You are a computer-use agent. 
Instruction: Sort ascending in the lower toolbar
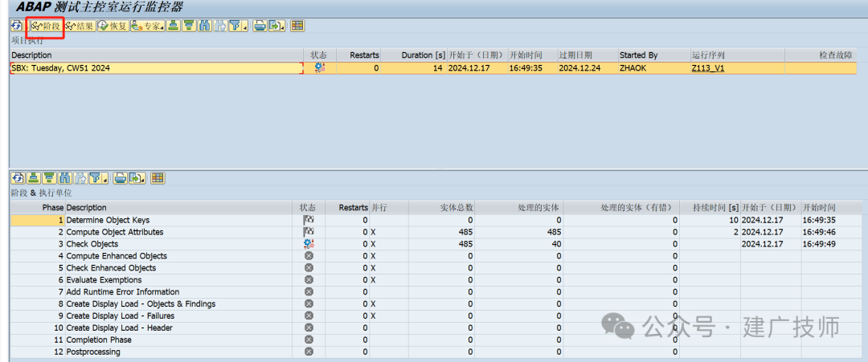(33, 178)
